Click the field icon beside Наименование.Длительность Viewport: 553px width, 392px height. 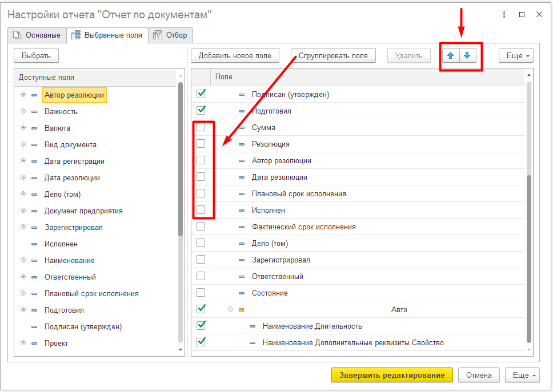click(253, 326)
